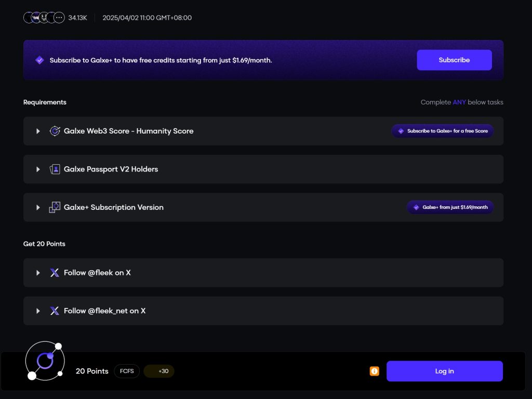Click the X logo beside Follow @fleek_net
Image resolution: width=532 pixels, height=399 pixels.
55,311
